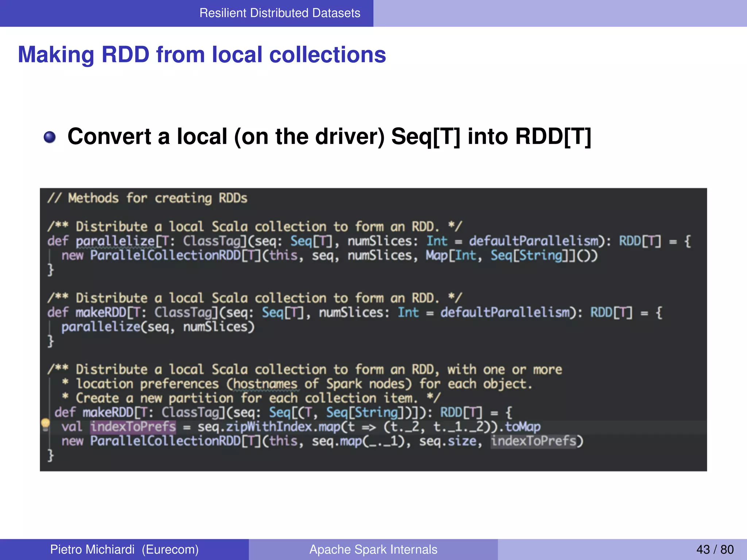The image size is (747, 560).
Task: Select the Resilient Distributed Datasets header section
Action: (279, 13)
